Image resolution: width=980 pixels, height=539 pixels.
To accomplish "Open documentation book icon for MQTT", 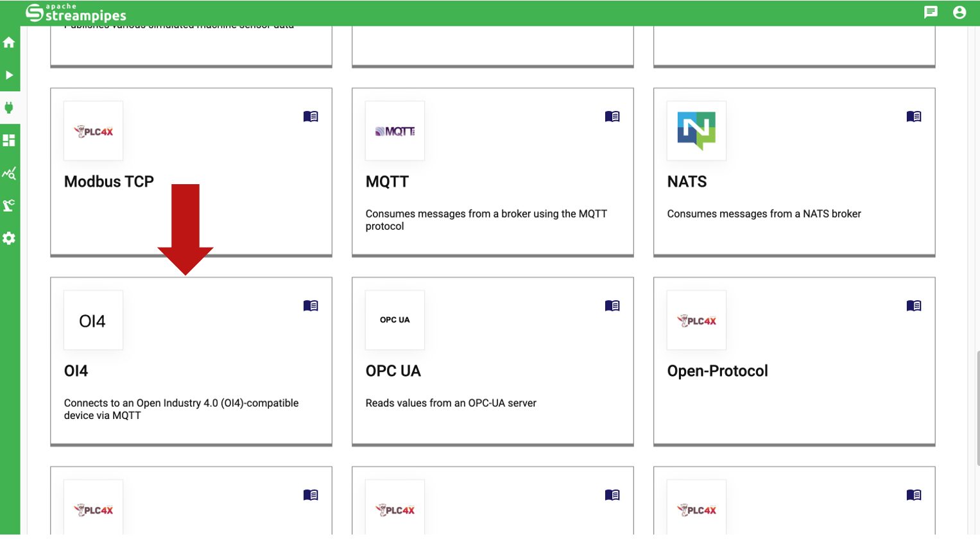I will click(x=612, y=116).
